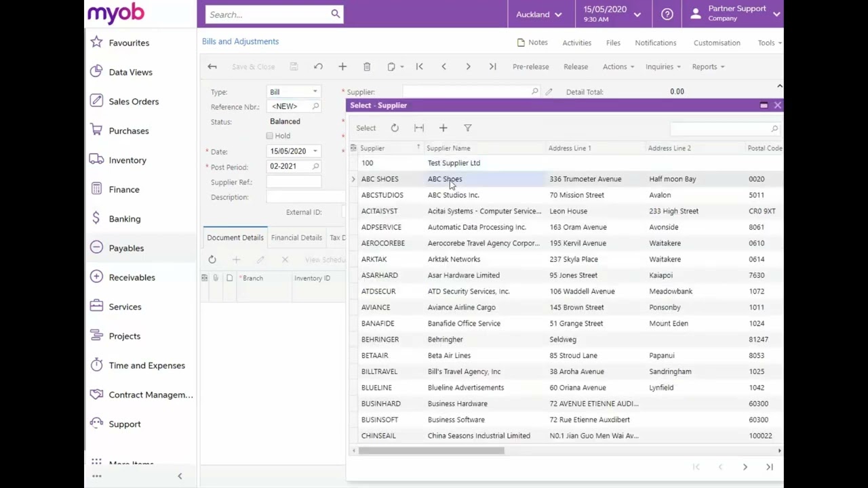Refresh the supplier selector list
This screenshot has height=488, width=868.
pyautogui.click(x=395, y=127)
